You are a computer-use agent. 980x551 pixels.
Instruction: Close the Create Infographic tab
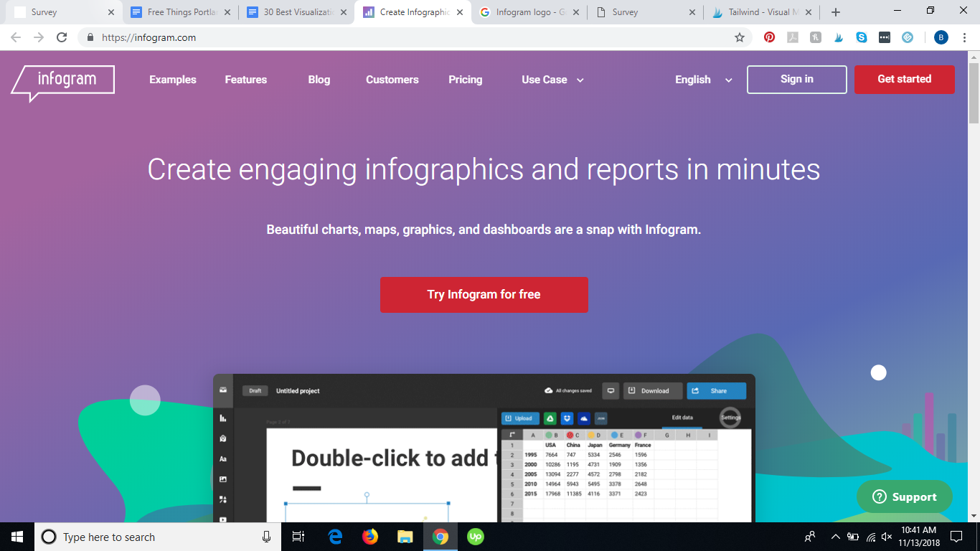tap(460, 12)
